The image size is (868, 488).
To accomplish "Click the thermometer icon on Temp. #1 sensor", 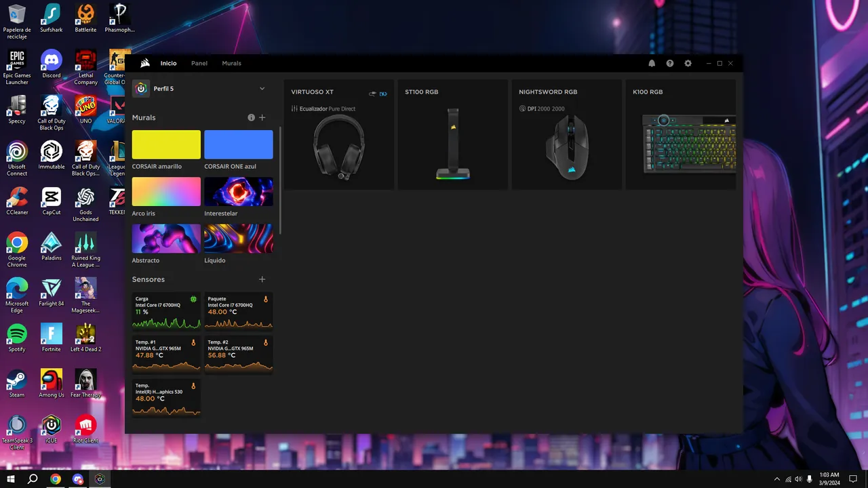I will 193,343.
